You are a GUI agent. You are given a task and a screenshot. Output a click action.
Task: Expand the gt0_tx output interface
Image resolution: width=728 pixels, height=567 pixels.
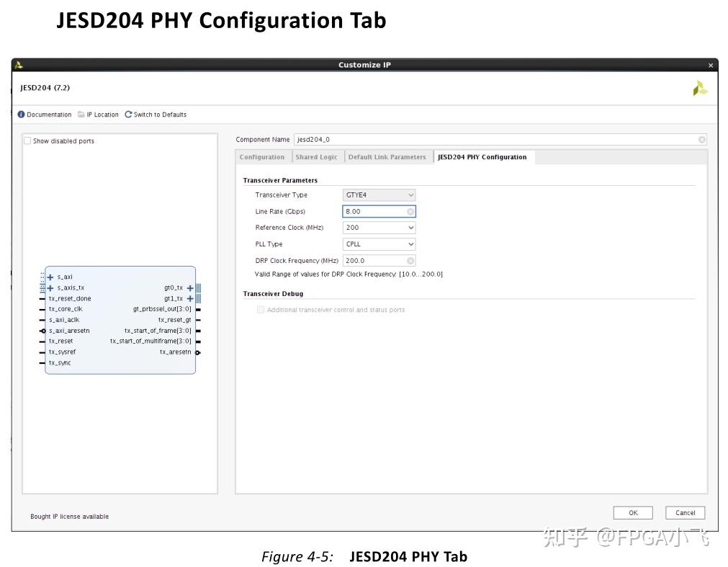click(x=190, y=287)
